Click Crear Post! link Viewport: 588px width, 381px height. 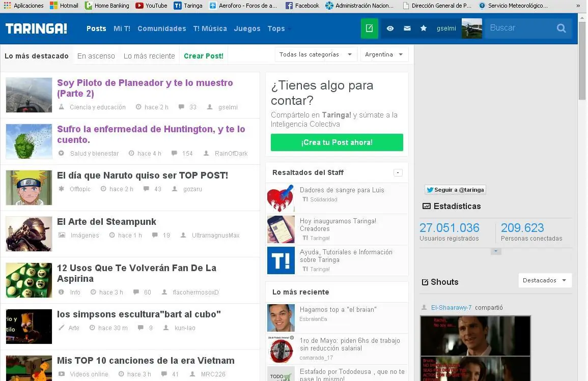pos(204,56)
